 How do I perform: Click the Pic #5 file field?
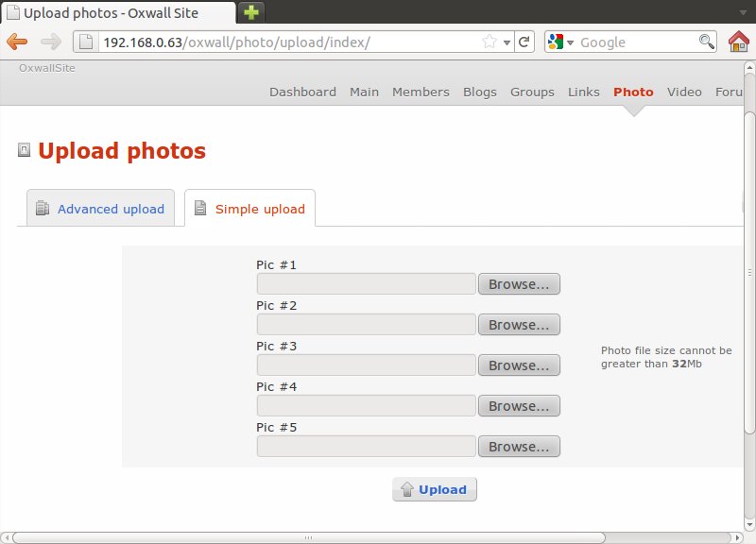click(367, 446)
